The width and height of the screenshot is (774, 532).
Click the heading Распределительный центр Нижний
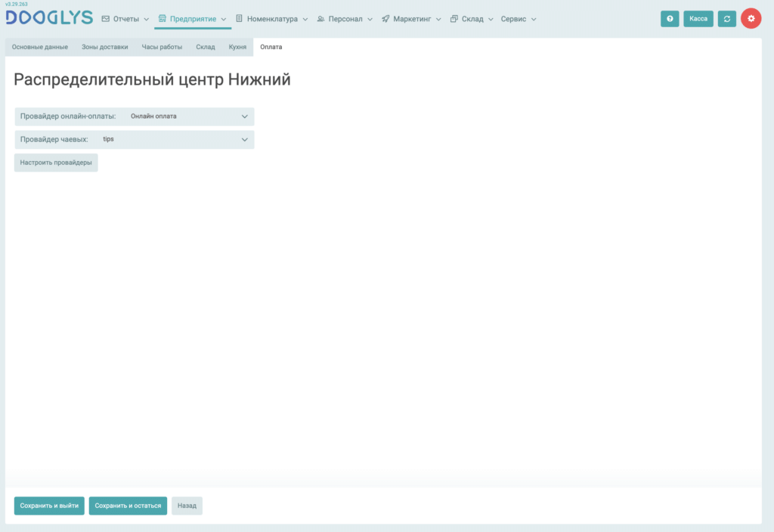coord(152,79)
